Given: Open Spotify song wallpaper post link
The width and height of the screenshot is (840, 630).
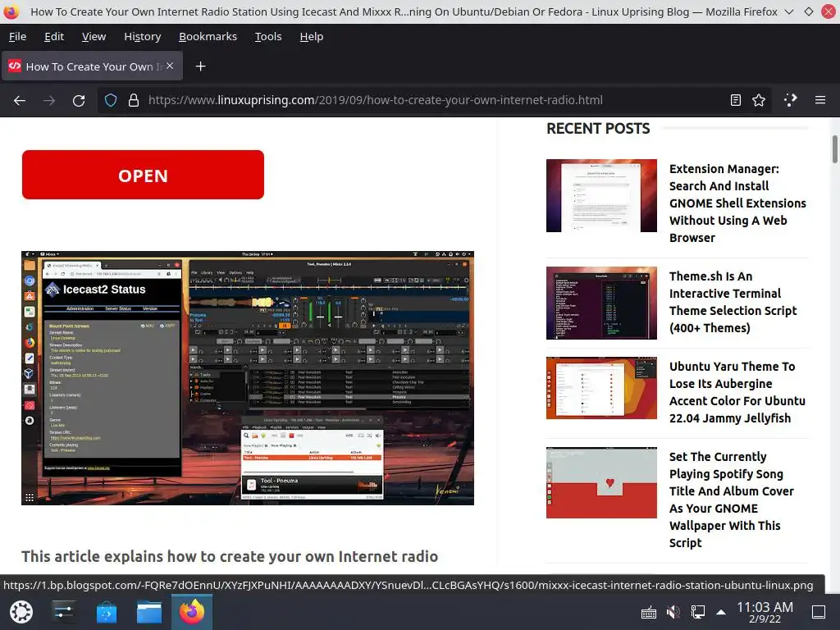Looking at the screenshot, I should 731,500.
